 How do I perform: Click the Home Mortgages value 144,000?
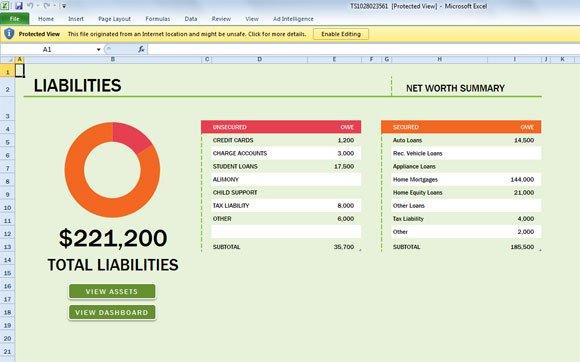coord(522,179)
